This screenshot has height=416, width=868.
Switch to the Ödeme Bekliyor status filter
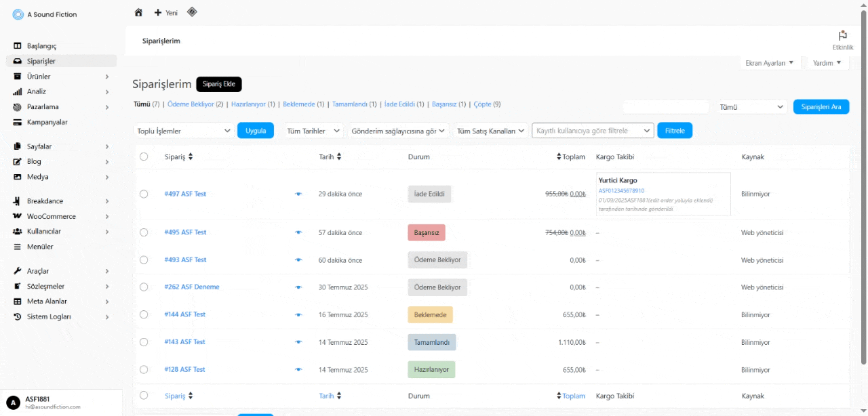coord(191,104)
